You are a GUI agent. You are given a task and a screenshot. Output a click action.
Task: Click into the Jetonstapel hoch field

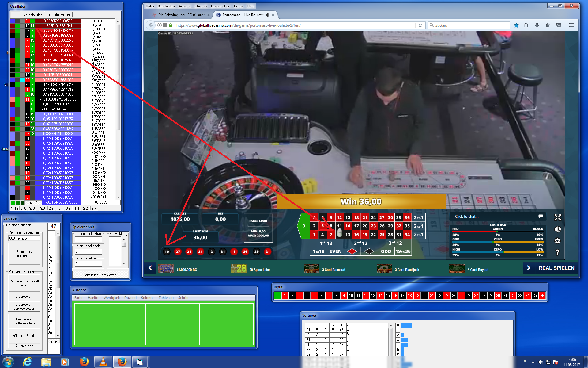click(88, 251)
